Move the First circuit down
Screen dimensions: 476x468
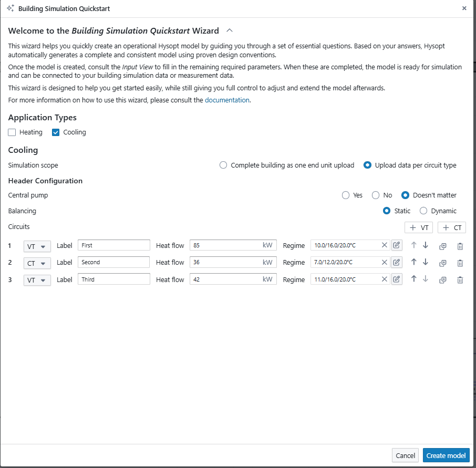pos(426,245)
